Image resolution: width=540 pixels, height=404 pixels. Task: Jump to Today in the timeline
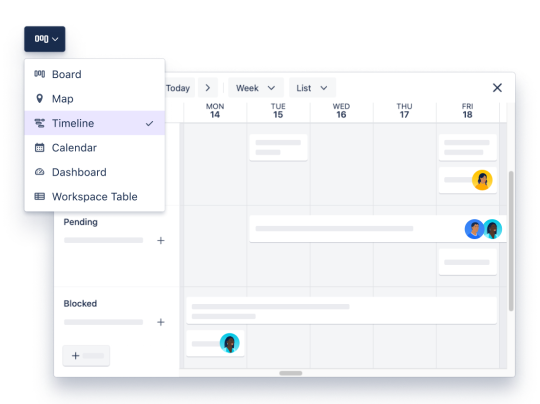click(180, 88)
